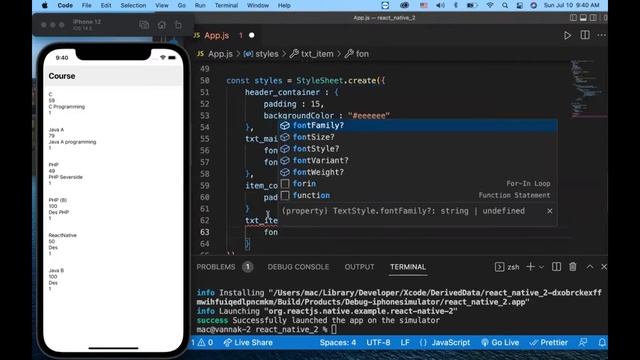Click the Siri icon in menu bar

(533, 5)
